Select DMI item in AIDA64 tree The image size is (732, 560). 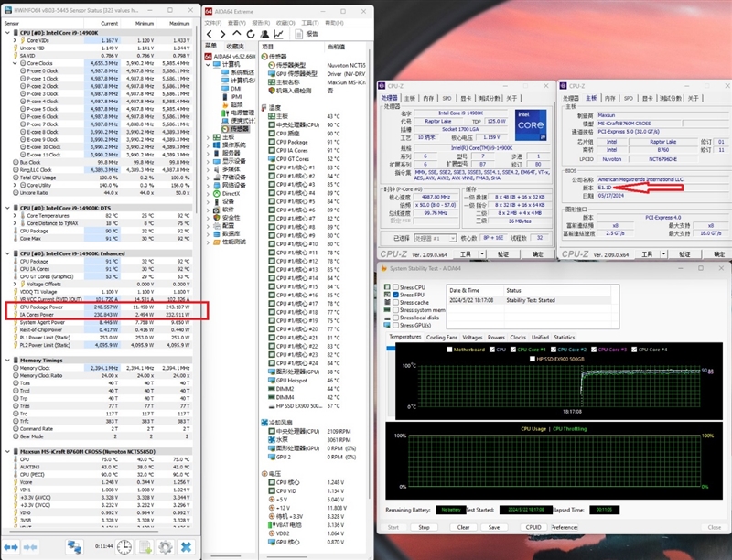click(231, 89)
